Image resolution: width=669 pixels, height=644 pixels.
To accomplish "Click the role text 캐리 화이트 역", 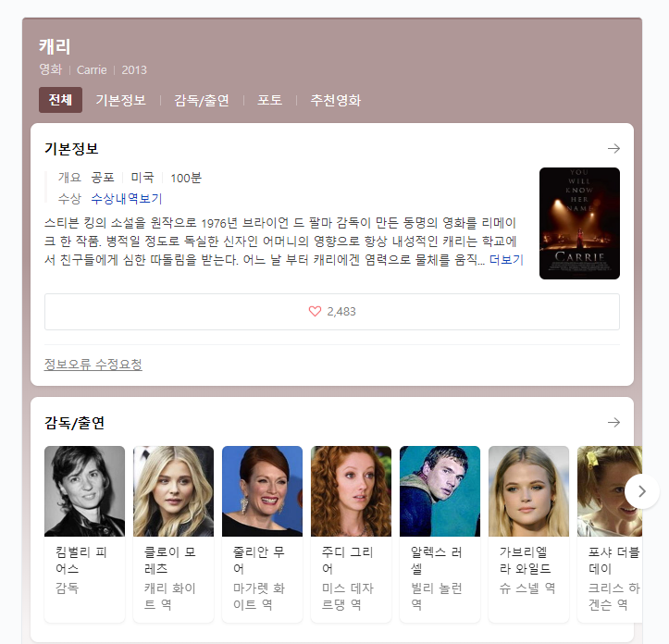I will pyautogui.click(x=170, y=596).
